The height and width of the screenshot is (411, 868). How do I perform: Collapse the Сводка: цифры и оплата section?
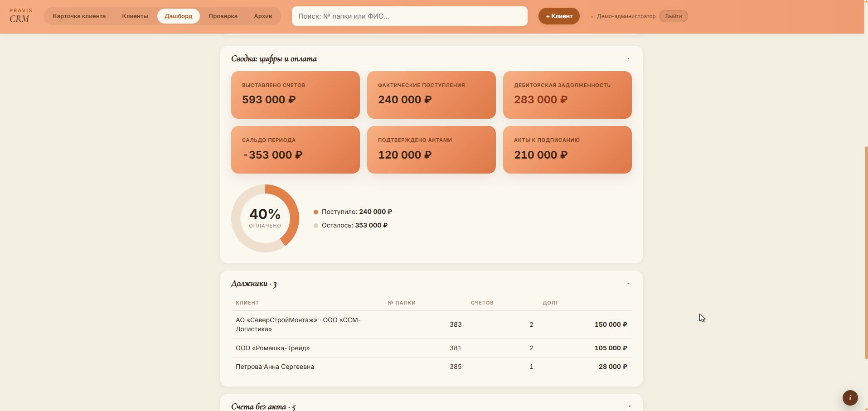pos(628,59)
